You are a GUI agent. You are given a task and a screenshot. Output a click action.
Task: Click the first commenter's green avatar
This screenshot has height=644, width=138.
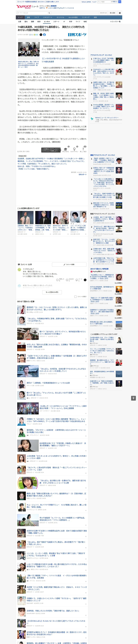[x=19, y=270]
